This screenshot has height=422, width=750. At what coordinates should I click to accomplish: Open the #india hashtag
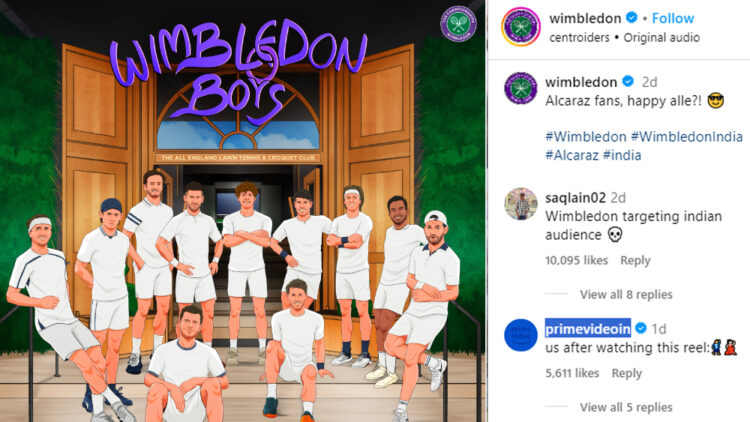click(622, 155)
